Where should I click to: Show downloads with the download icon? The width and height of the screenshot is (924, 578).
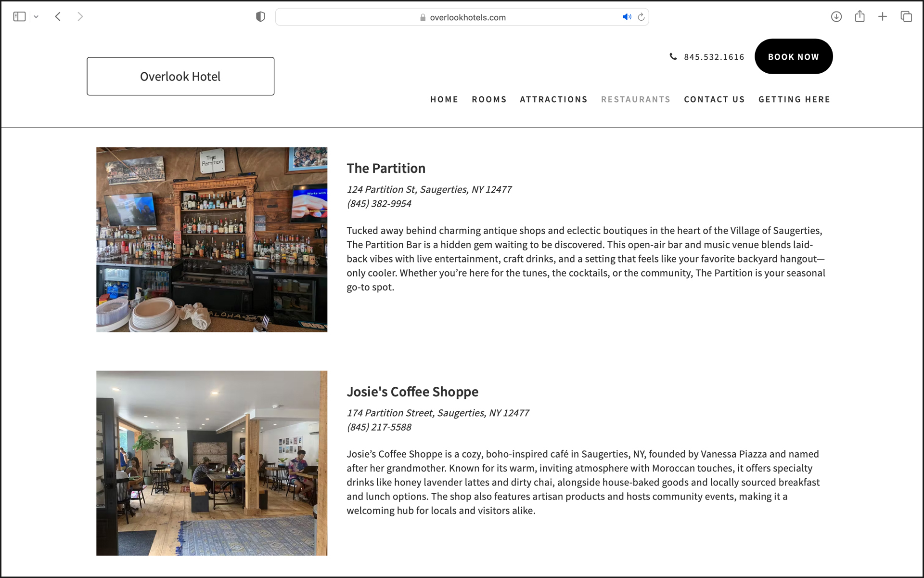click(836, 17)
